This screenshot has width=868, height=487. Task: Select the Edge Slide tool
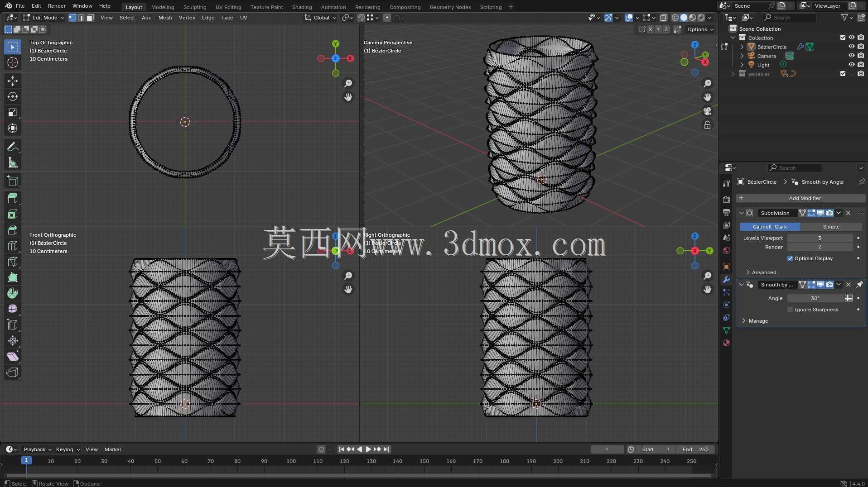coord(13,325)
